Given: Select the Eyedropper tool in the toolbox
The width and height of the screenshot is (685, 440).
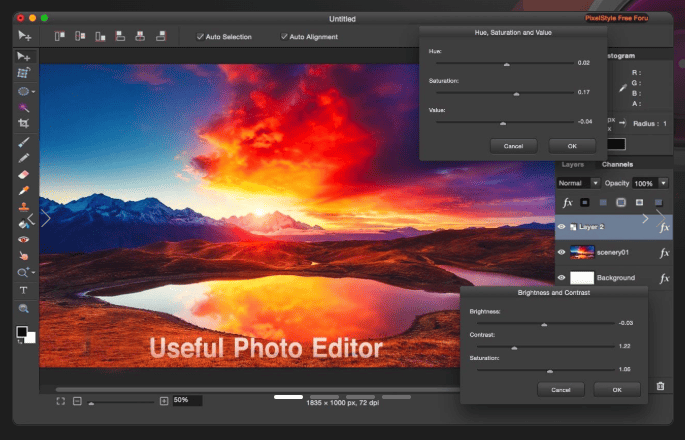Looking at the screenshot, I should (x=24, y=191).
